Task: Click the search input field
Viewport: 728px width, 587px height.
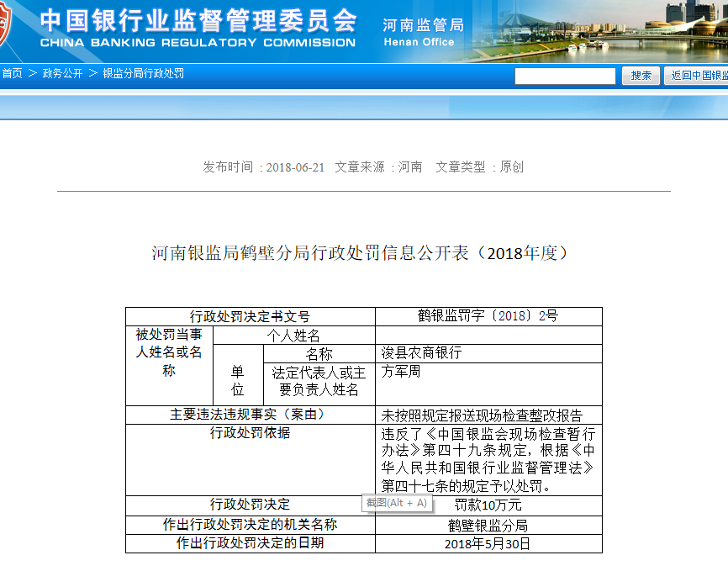Action: 565,76
